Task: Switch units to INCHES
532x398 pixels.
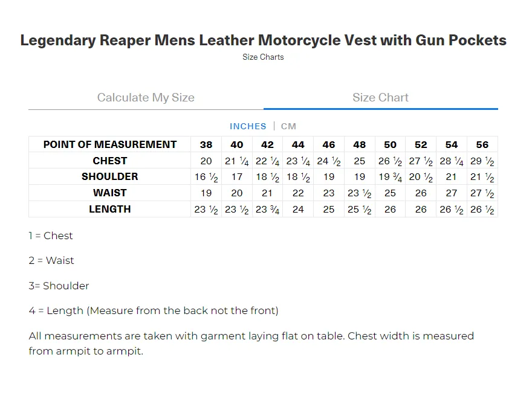Action: tap(248, 126)
